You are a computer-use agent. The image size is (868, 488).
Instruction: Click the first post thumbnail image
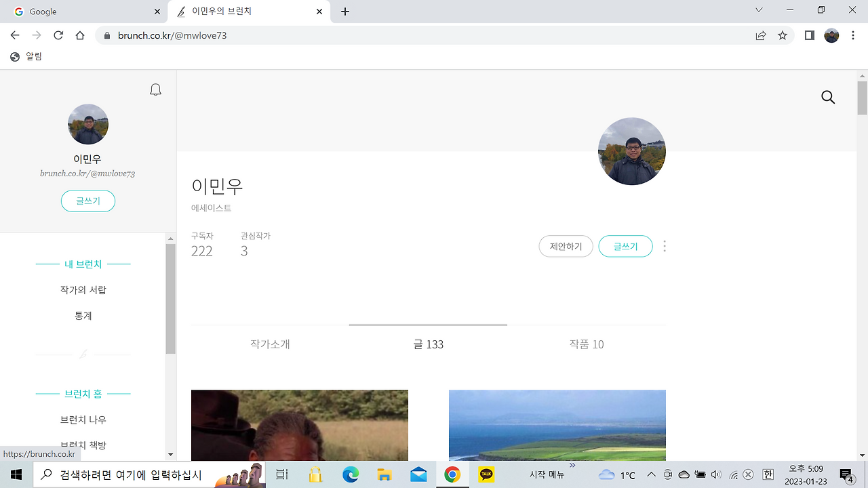[300, 425]
